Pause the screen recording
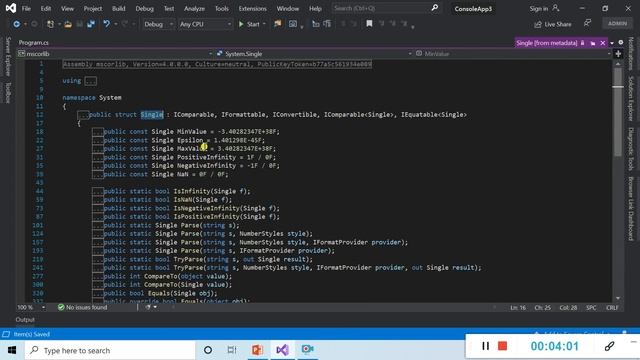 coord(485,346)
